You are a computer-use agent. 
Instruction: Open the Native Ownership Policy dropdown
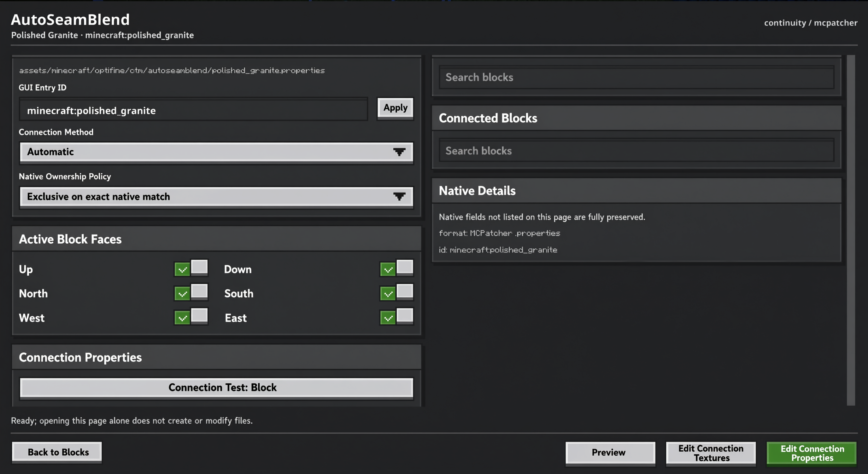tap(216, 197)
